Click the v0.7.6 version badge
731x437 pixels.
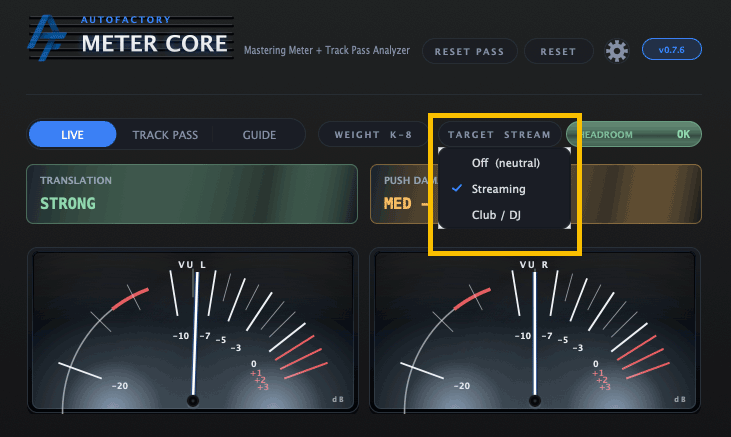(671, 49)
